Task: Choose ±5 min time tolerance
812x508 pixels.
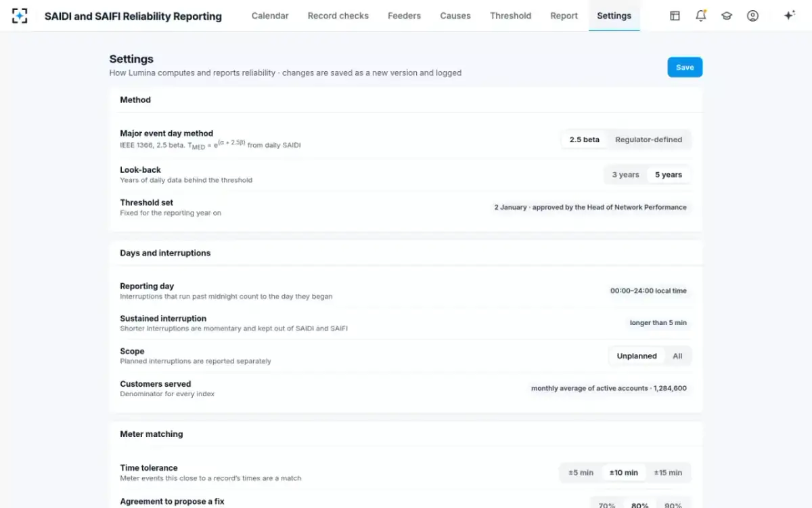Action: coord(581,473)
